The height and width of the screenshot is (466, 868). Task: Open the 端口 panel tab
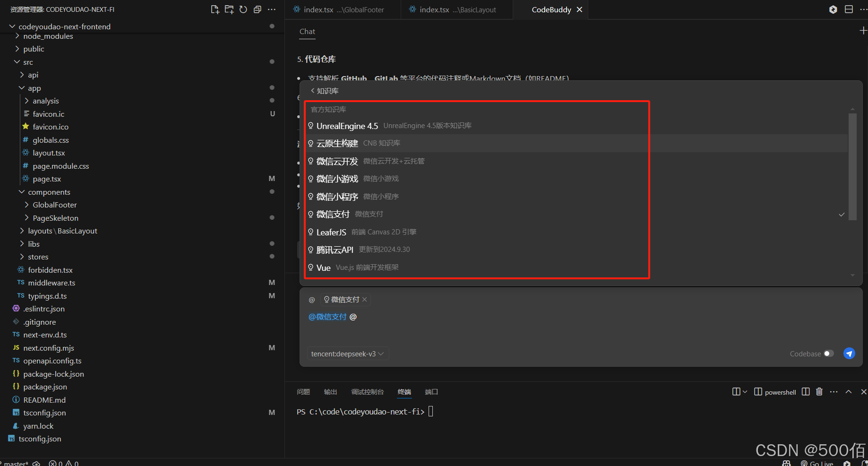tap(431, 392)
